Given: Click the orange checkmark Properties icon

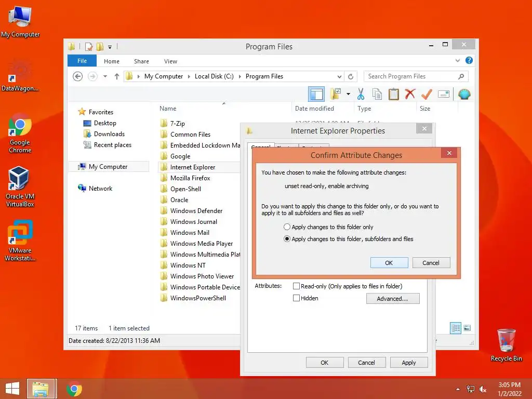Looking at the screenshot, I should 427,95.
